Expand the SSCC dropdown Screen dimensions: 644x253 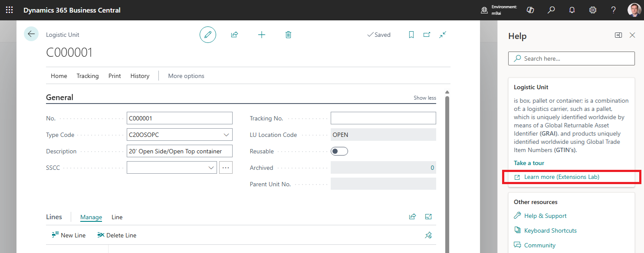point(211,168)
